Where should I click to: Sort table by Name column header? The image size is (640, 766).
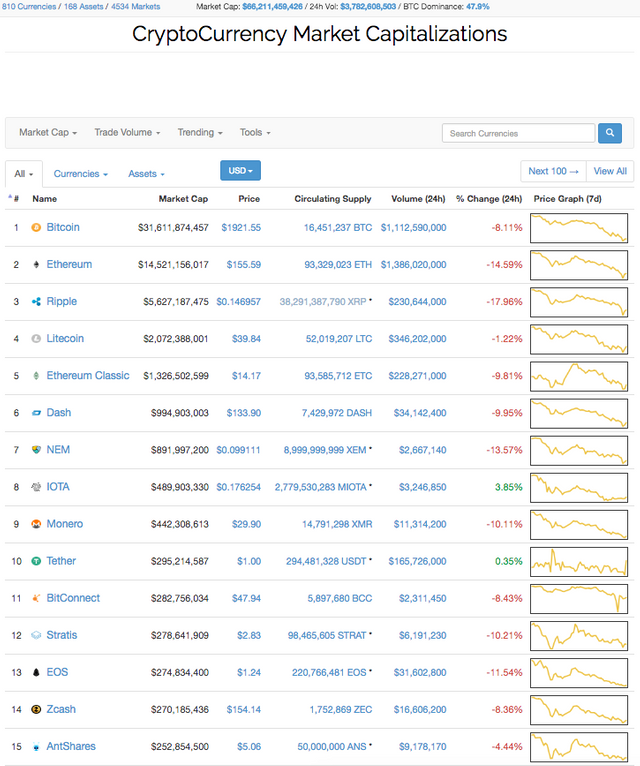tap(44, 199)
